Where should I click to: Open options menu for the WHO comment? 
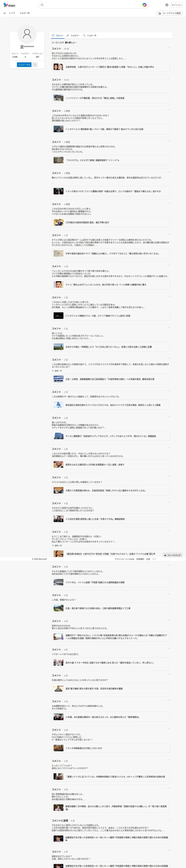168,110
